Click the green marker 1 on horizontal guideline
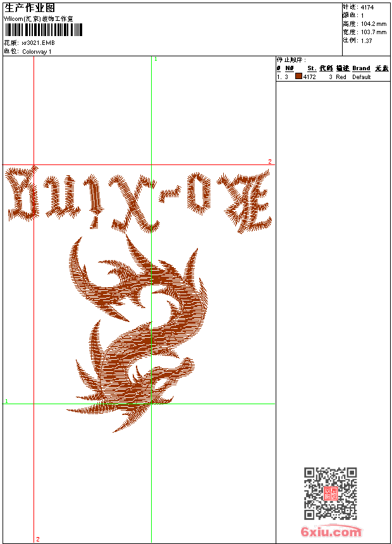This screenshot has width=392, height=544. [x=6, y=401]
